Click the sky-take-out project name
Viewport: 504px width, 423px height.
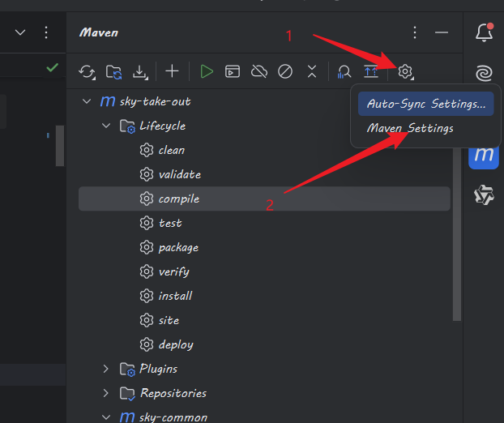click(156, 102)
